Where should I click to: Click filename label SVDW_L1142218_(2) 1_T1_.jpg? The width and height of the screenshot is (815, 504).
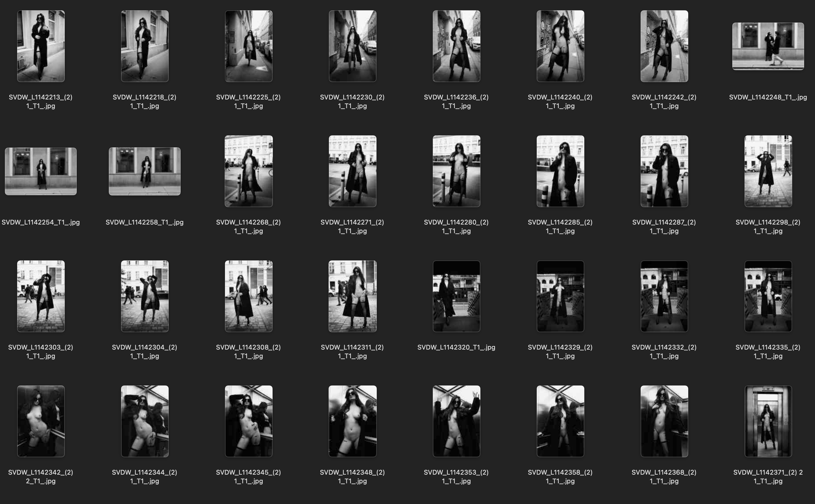click(144, 101)
